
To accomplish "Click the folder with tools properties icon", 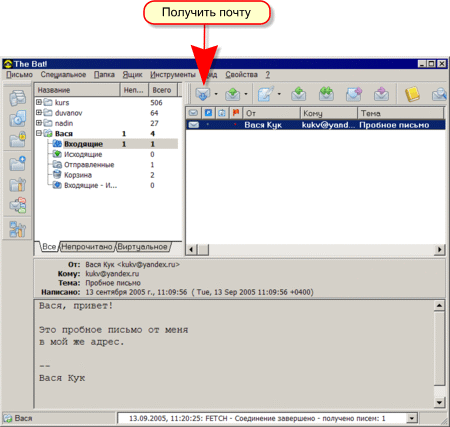I will [x=18, y=184].
